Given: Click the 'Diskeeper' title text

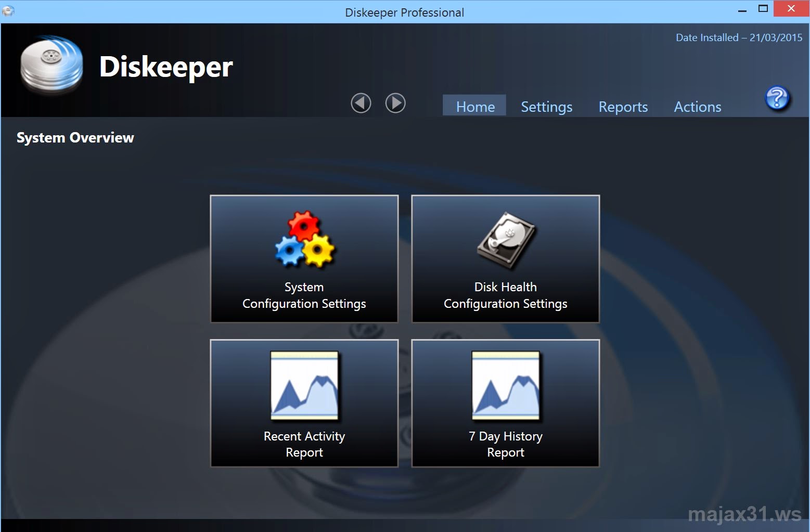Looking at the screenshot, I should click(166, 67).
